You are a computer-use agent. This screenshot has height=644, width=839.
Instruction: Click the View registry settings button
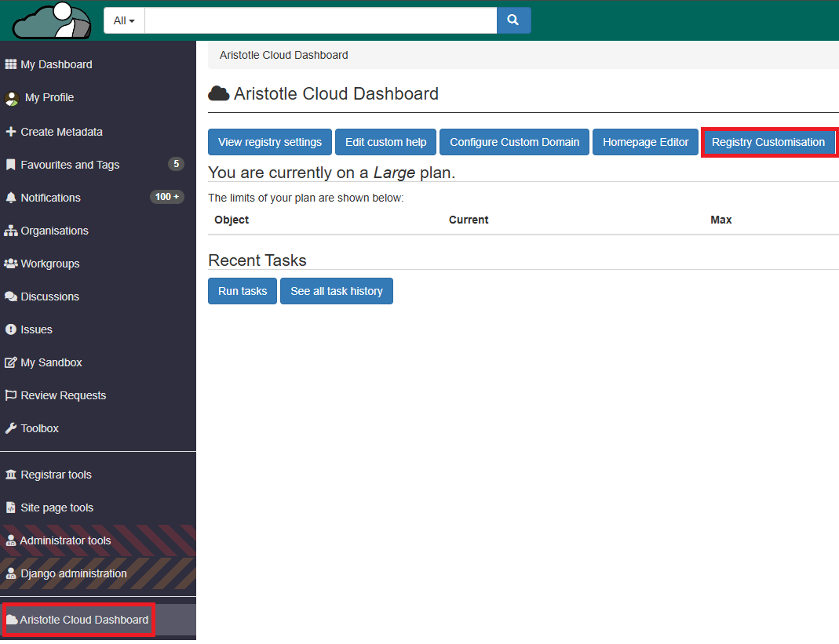pos(270,142)
